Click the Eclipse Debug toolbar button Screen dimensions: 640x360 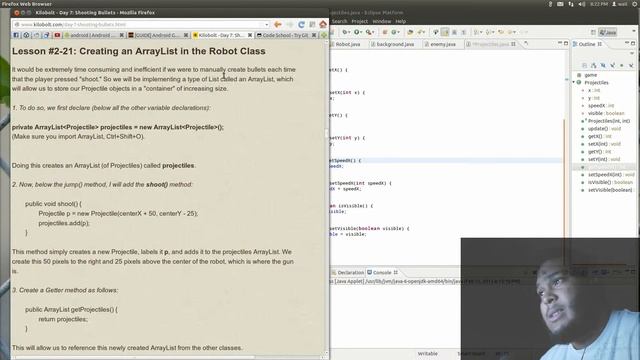(345, 32)
